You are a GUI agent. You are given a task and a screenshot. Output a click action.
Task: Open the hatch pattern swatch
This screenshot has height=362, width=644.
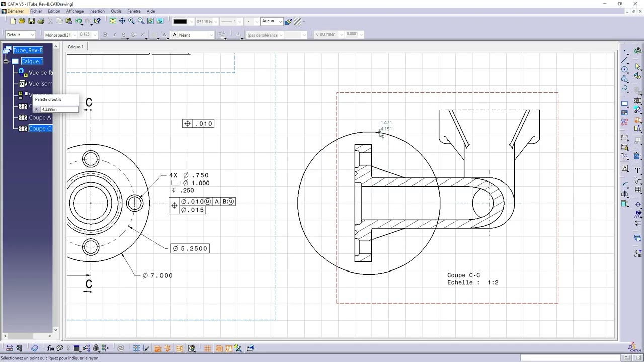298,21
